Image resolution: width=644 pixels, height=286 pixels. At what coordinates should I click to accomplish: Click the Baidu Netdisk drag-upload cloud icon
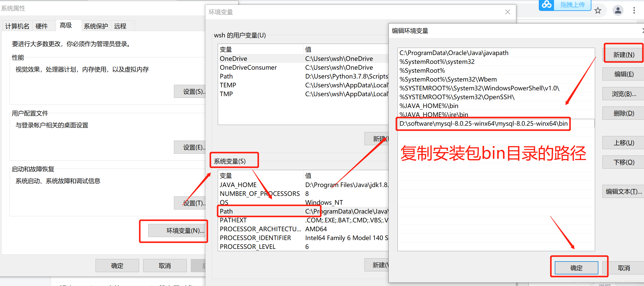click(546, 5)
